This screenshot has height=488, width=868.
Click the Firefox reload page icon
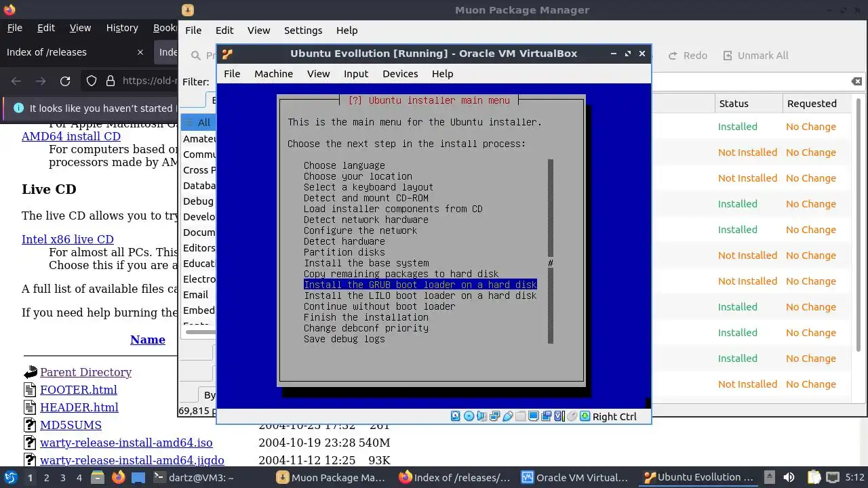(x=65, y=81)
